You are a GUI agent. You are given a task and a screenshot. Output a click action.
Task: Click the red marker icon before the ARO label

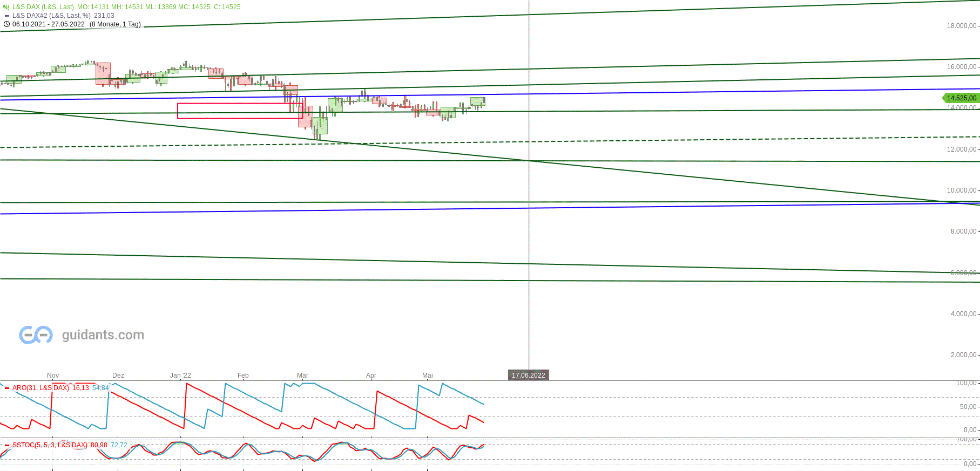(x=7, y=388)
